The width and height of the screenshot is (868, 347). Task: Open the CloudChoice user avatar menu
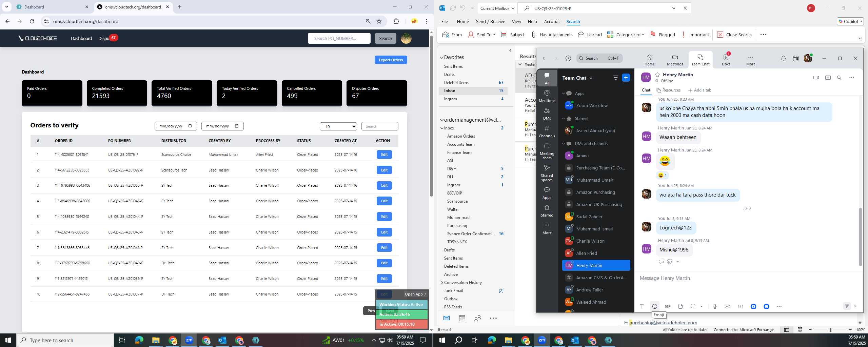pos(406,38)
